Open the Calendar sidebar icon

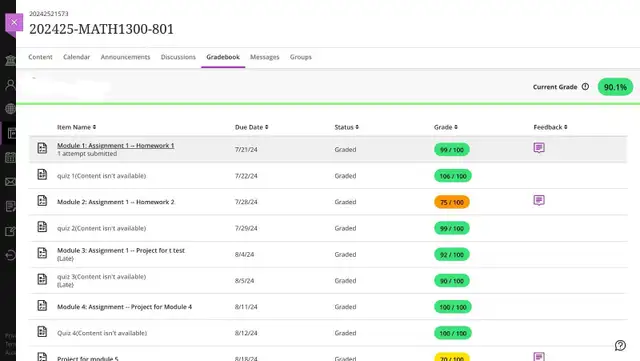point(11,158)
